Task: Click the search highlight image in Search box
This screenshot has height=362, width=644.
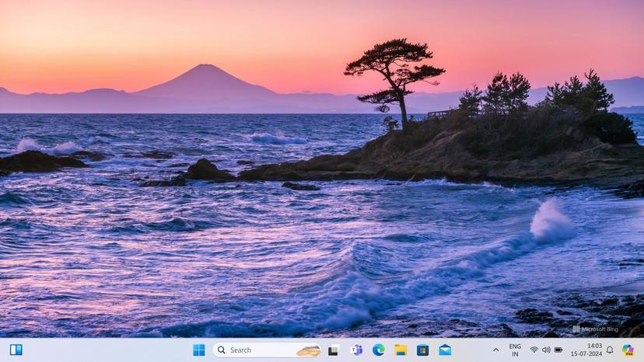Action: (308, 350)
